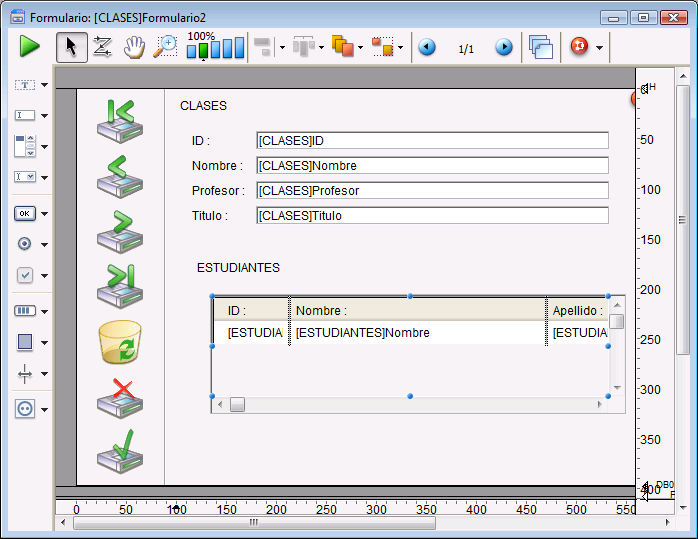
Task: Click the ESTUDIANTES label text
Action: click(x=238, y=268)
